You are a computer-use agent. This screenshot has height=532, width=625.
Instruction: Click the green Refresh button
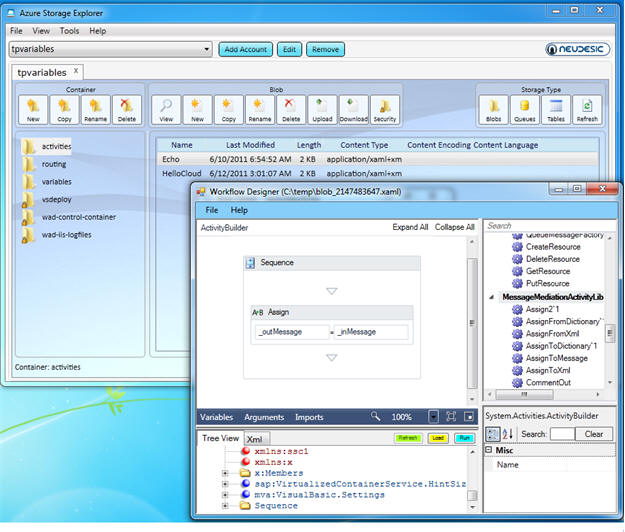coord(408,438)
